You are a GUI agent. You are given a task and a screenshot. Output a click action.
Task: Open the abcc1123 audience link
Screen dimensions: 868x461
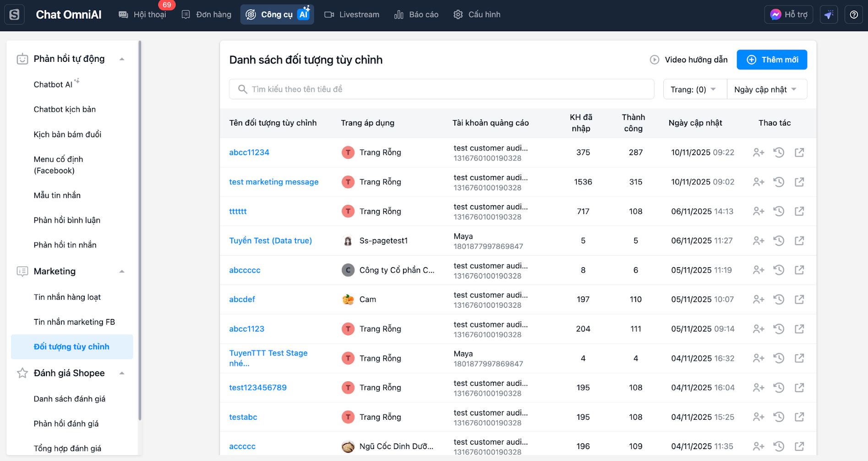(246, 329)
